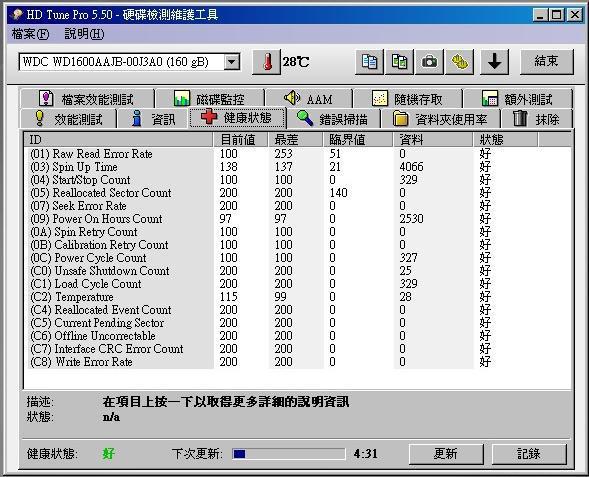Click the copy info to clipboard icon

point(369,62)
